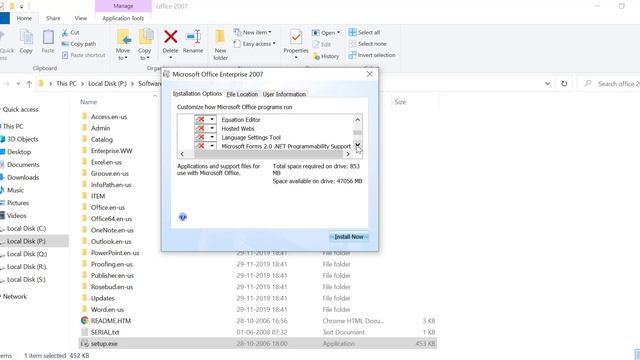Click the Up arrow navigation button
Screen dimensions: 640x360
[x=29, y=84]
